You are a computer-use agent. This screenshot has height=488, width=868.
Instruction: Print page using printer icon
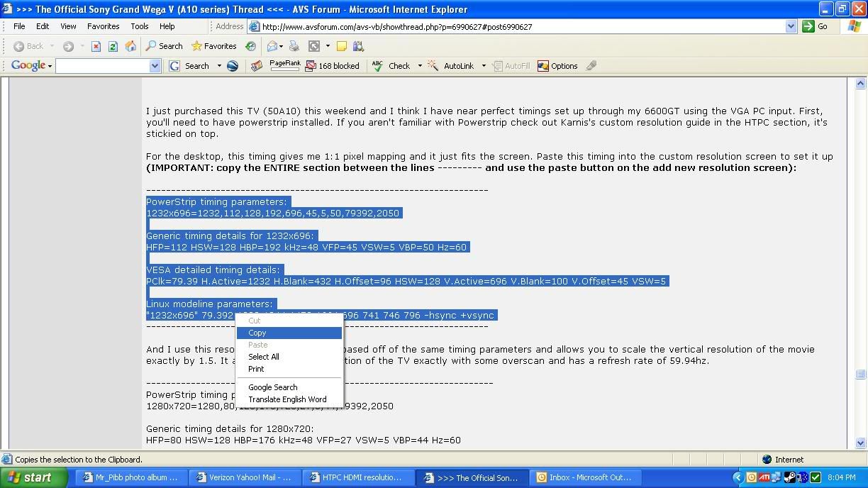coord(294,46)
